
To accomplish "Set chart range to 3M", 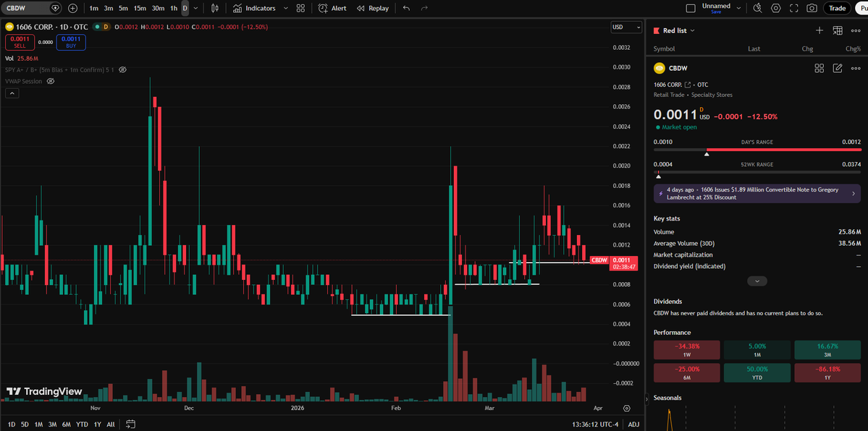I will pyautogui.click(x=53, y=424).
